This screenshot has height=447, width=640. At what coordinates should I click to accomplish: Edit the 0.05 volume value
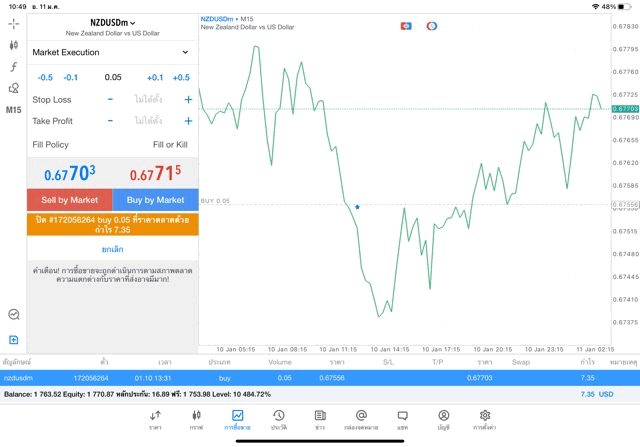(x=113, y=77)
